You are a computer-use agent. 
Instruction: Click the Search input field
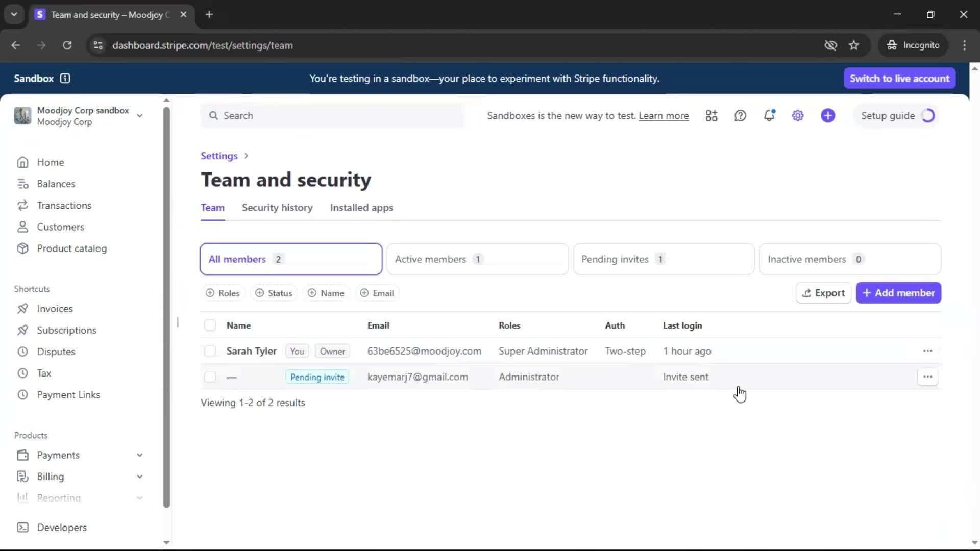tap(332, 116)
